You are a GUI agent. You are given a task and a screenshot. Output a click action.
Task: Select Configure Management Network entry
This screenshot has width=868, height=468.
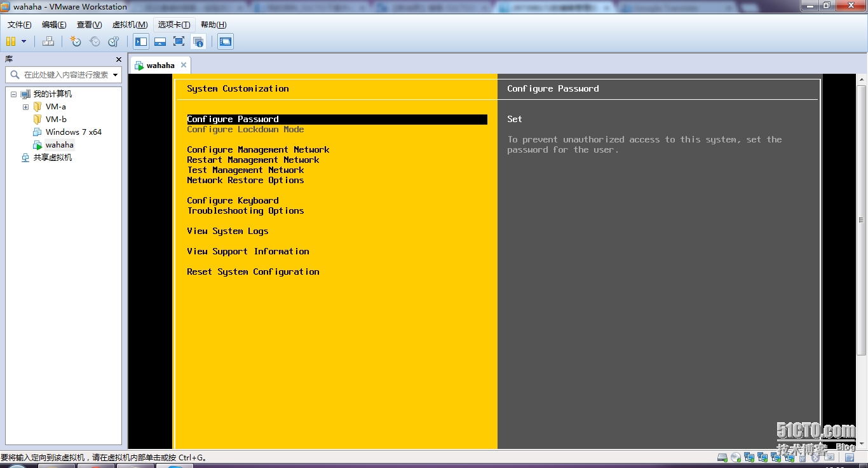tap(258, 150)
